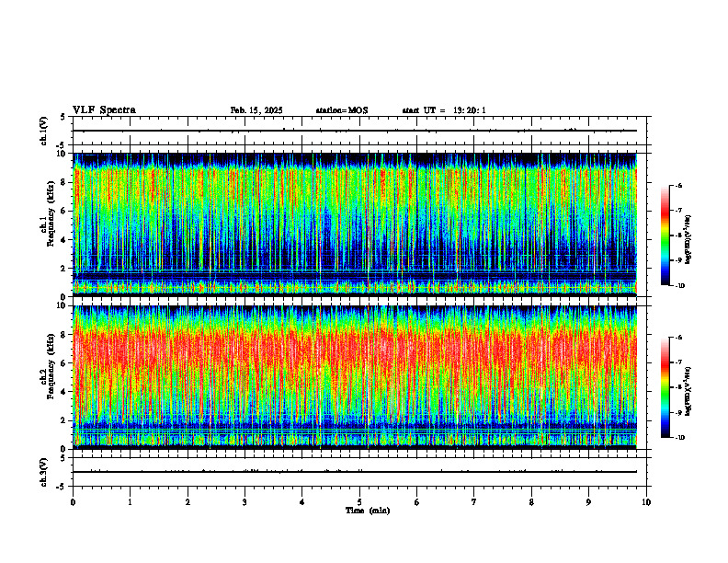
Task: Click the ch.2 color scale bar
Action: pos(665,387)
